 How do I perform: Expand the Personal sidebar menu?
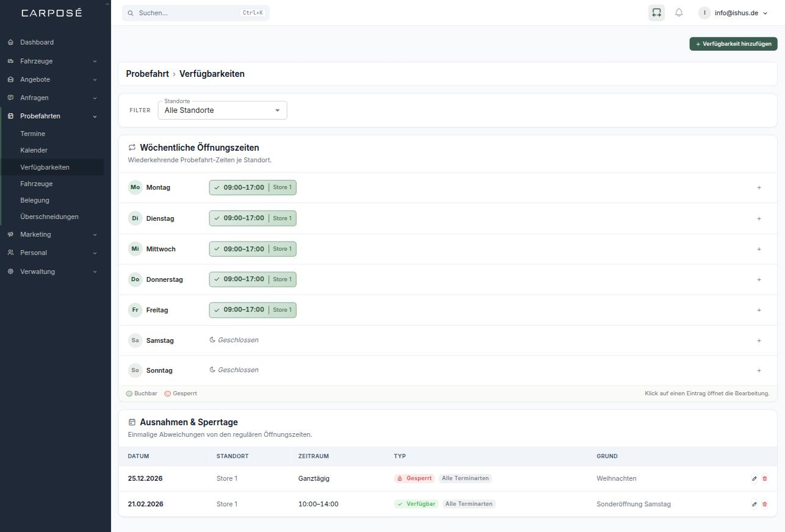point(52,253)
